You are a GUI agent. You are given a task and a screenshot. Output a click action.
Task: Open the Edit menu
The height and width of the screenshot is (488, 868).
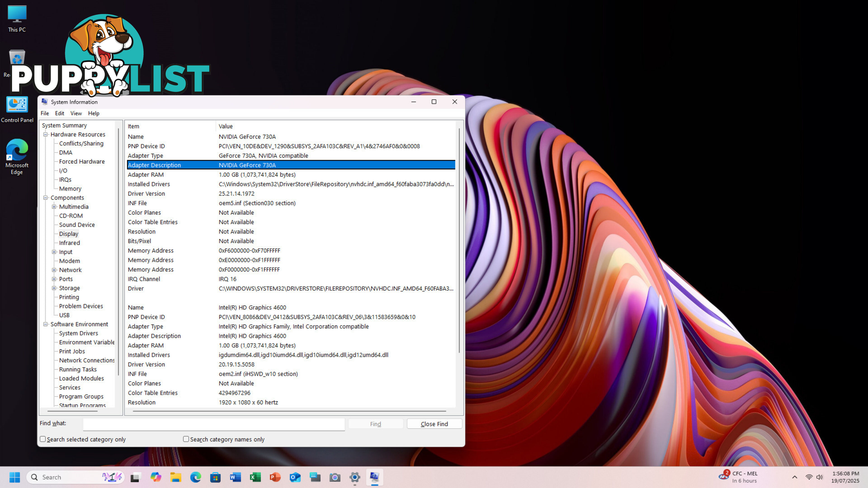point(60,113)
